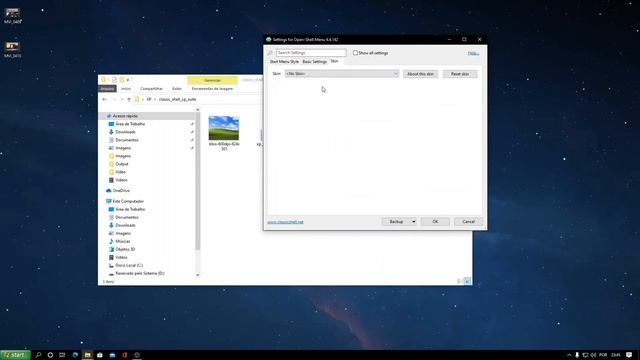Screen dimensions: 640x360
Task: Open the taskbar search magnifier icon
Action: 38,355
